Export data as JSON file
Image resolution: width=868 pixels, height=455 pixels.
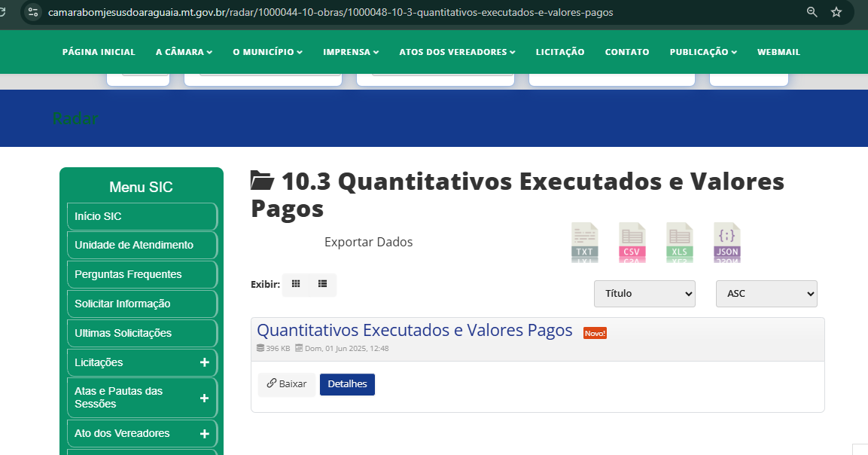(727, 243)
